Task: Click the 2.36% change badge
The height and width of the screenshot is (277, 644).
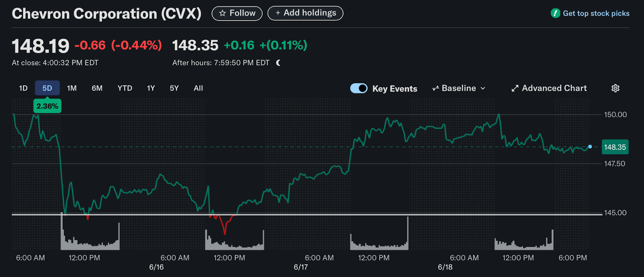Action: pos(47,106)
